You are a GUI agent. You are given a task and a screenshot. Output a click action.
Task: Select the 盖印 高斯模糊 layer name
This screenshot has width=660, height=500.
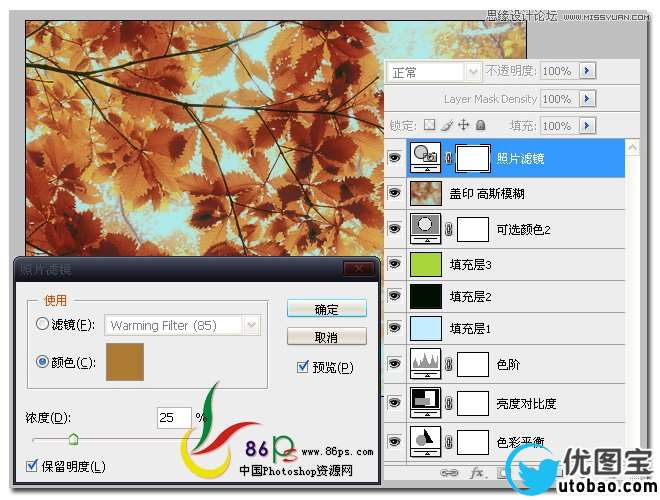487,194
